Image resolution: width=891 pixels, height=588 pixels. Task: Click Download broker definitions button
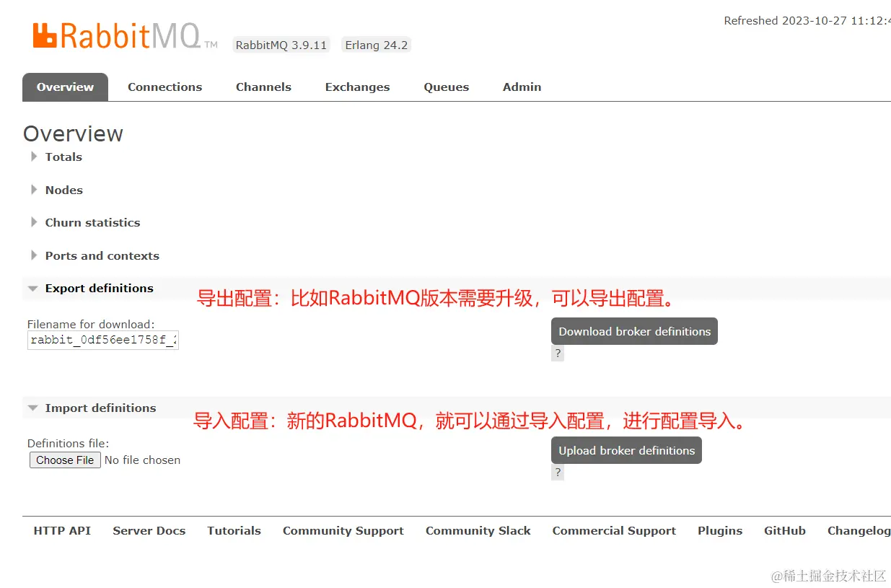click(x=634, y=331)
